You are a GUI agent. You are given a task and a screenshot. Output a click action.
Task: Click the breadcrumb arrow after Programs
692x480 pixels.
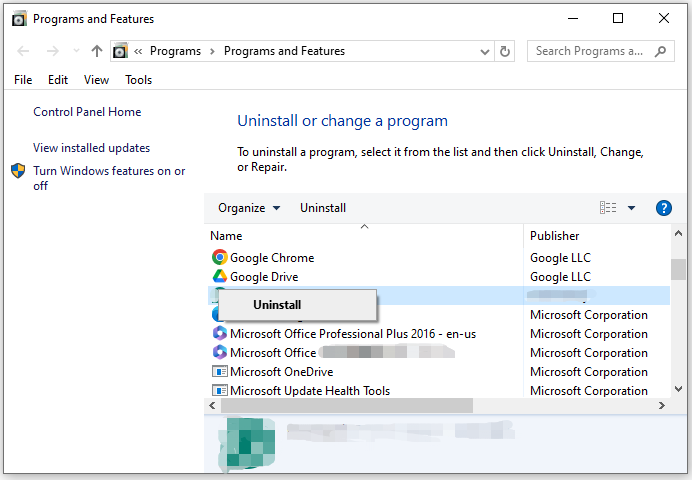tap(212, 51)
